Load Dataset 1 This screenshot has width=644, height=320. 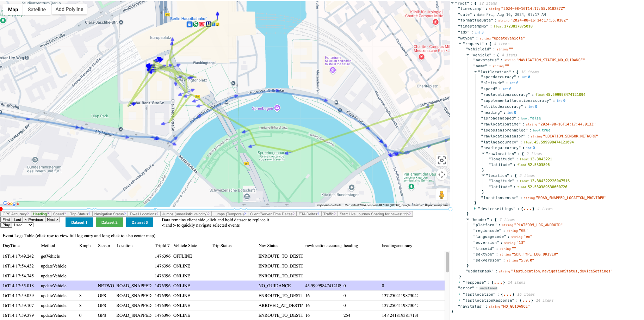pos(79,222)
